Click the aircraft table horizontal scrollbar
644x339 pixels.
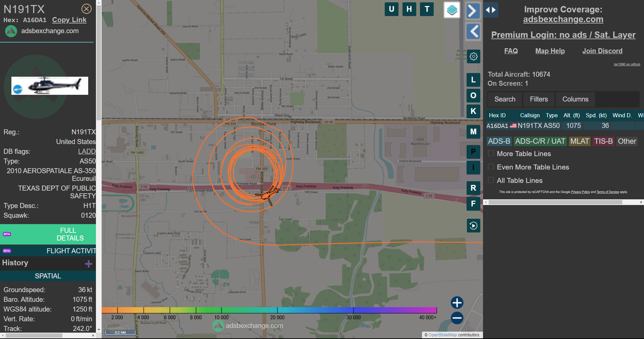point(555,202)
